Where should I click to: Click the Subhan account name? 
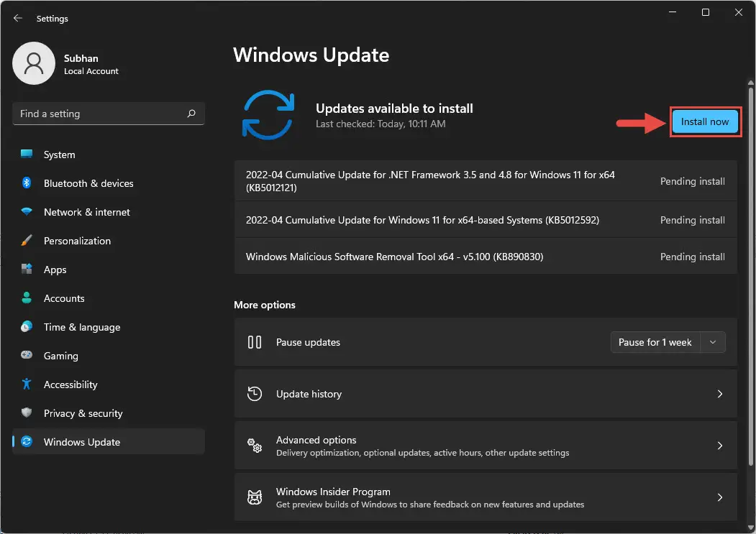click(x=81, y=58)
